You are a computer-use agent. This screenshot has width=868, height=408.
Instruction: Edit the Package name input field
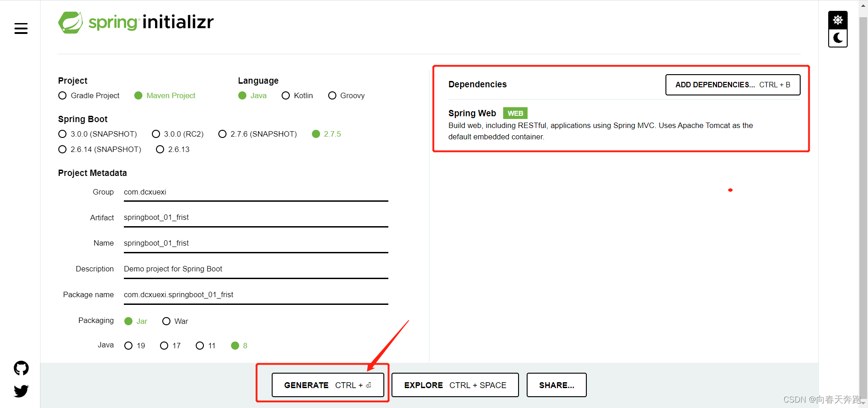click(x=256, y=295)
